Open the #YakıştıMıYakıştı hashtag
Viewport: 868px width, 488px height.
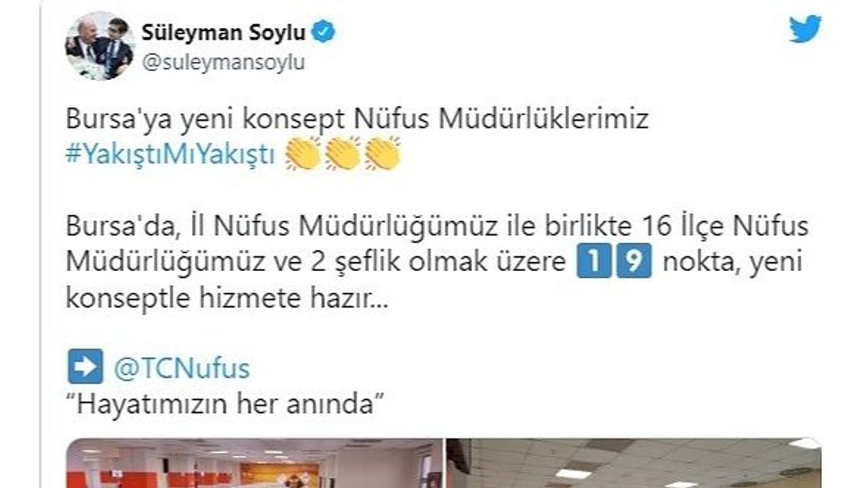click(171, 155)
